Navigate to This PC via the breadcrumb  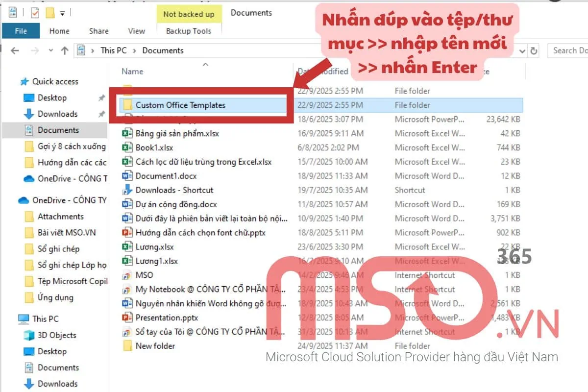pos(113,50)
